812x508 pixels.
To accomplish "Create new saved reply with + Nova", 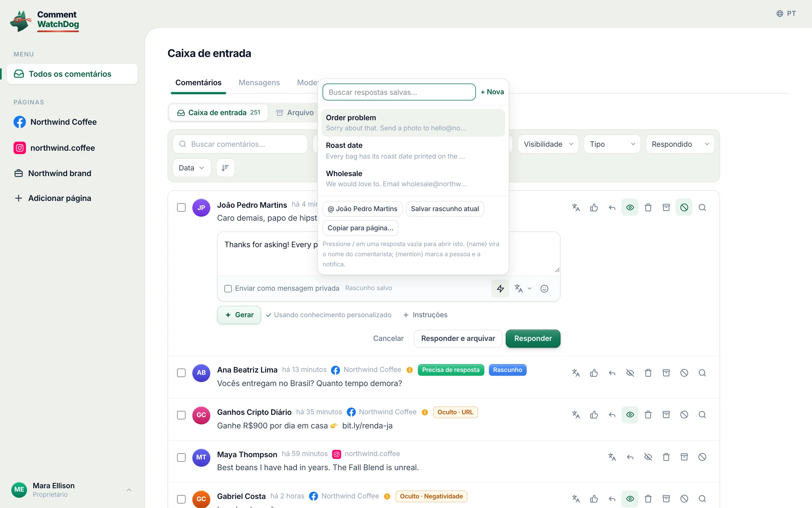I will click(x=492, y=92).
